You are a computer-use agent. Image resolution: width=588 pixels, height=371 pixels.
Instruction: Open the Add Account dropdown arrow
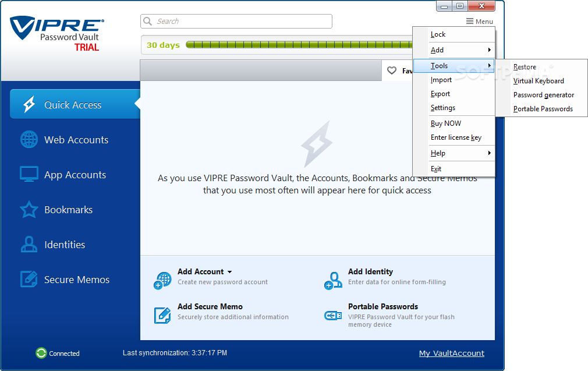tap(229, 272)
